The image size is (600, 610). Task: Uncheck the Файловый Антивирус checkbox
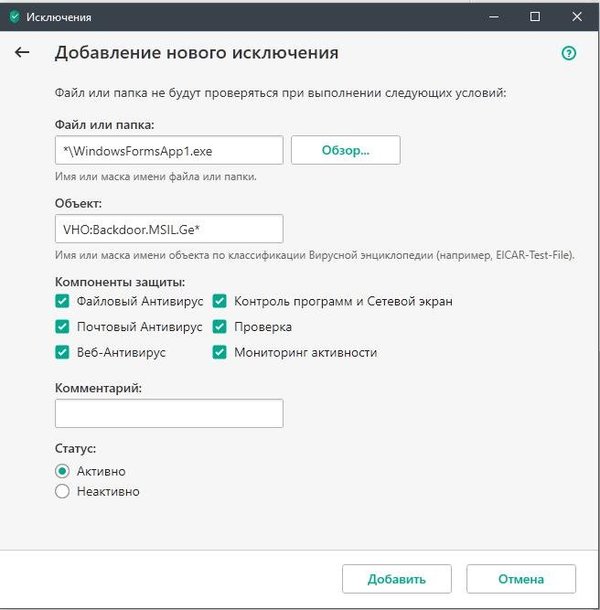click(x=62, y=301)
